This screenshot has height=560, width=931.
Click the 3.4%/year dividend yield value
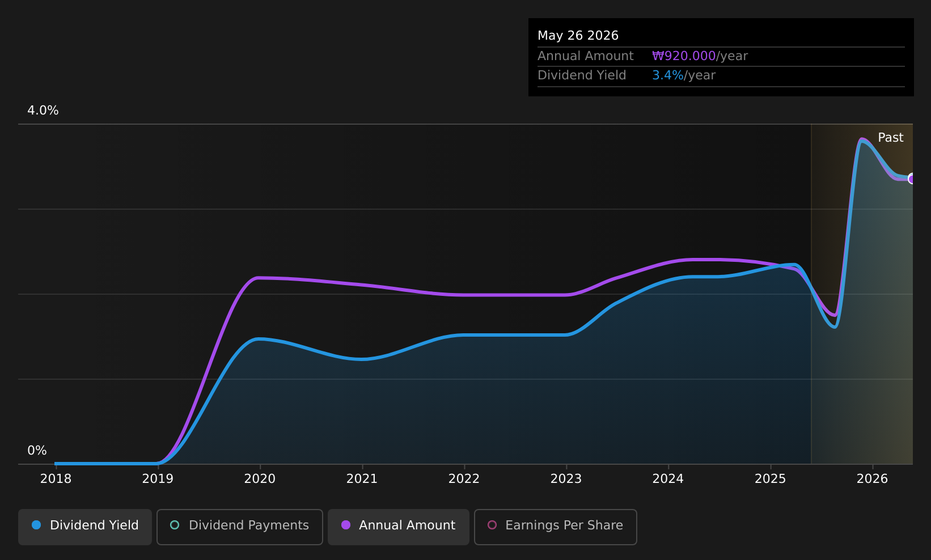pyautogui.click(x=684, y=75)
